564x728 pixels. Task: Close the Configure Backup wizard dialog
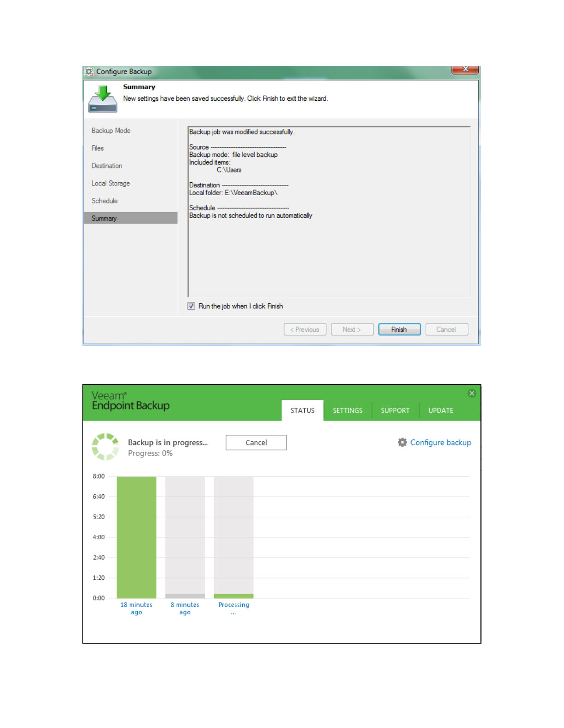[x=465, y=69]
